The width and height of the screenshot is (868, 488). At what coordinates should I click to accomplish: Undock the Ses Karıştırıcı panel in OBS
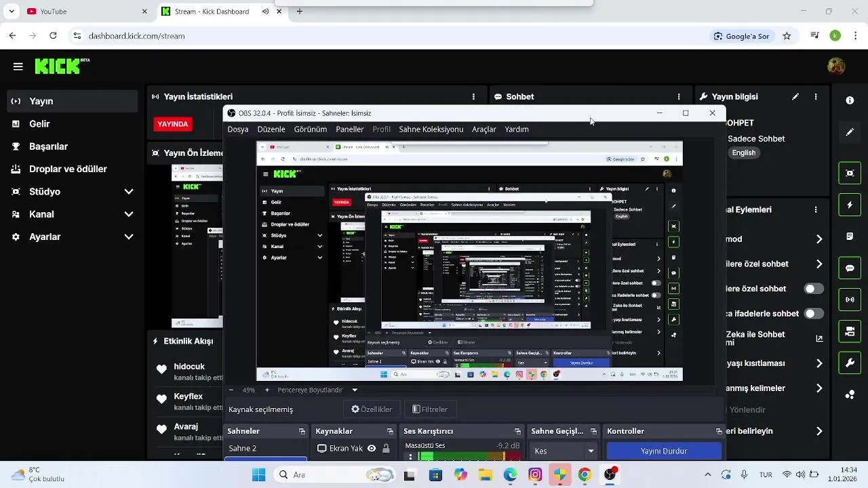517,432
